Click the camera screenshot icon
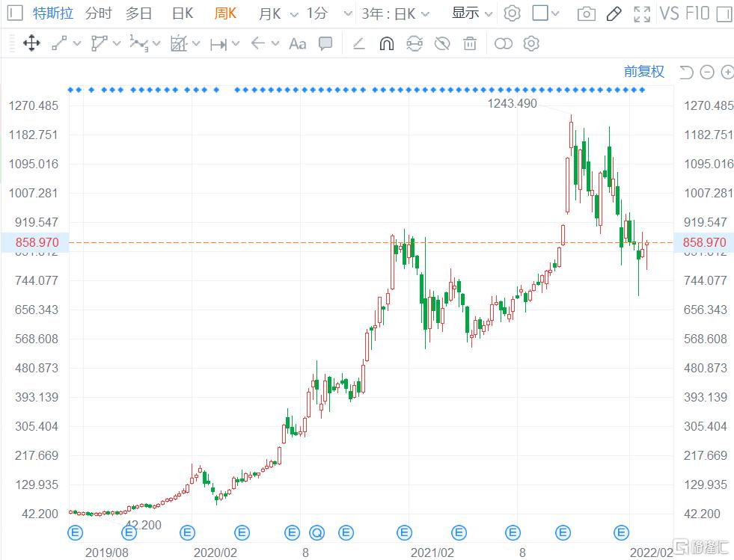The height and width of the screenshot is (560, 734). tap(587, 13)
